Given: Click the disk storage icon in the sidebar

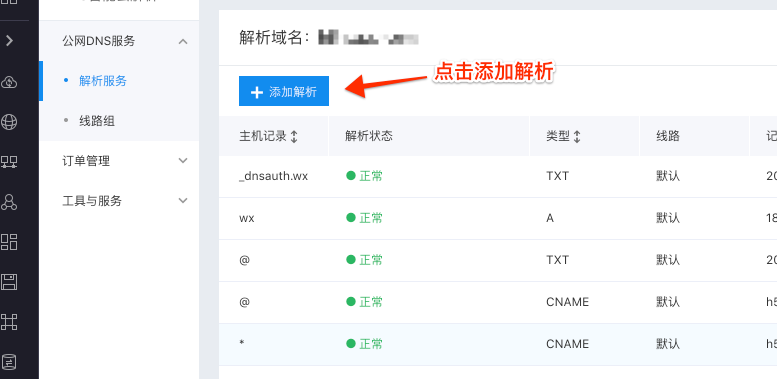Looking at the screenshot, I should (9, 282).
